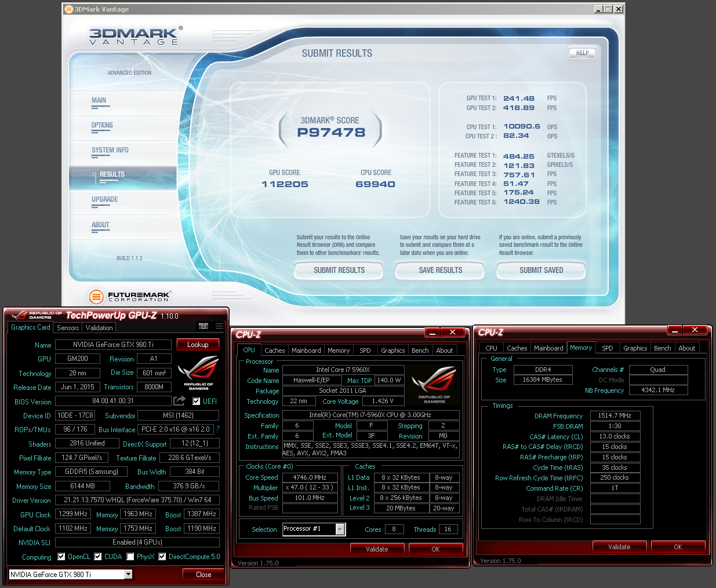Click the BIOS Version field 84.00.41.00.31
Image resolution: width=716 pixels, height=588 pixels.
[x=113, y=401]
